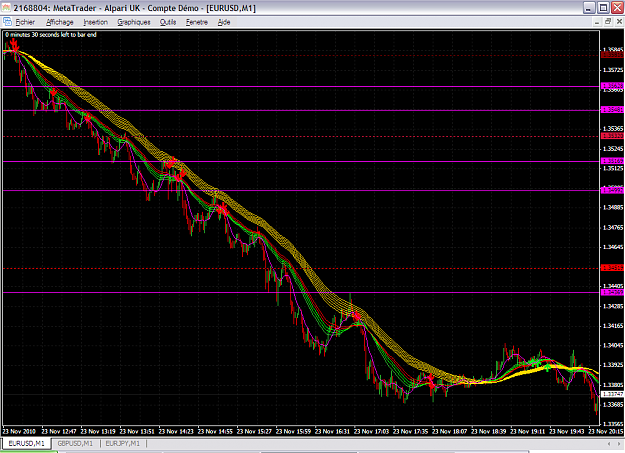
Task: Switch to the GBPUSD,M1 chart tab
Action: pos(75,443)
